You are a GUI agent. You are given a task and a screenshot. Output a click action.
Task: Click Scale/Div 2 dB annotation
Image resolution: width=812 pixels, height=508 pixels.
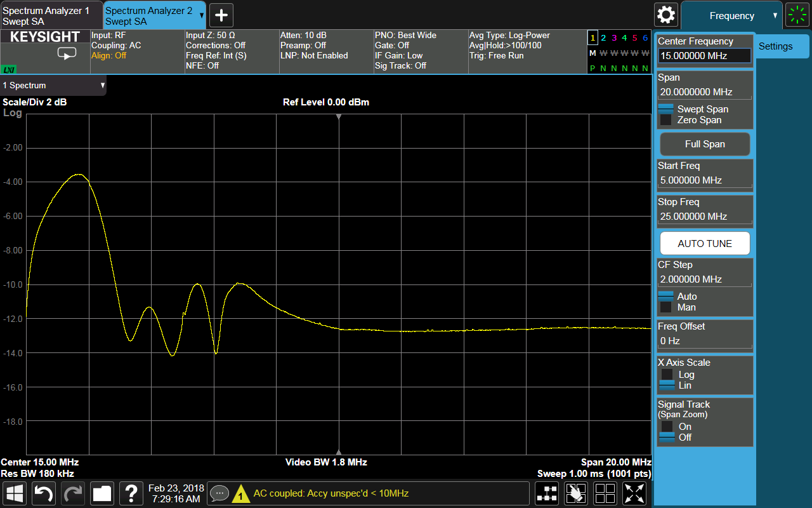pos(35,102)
